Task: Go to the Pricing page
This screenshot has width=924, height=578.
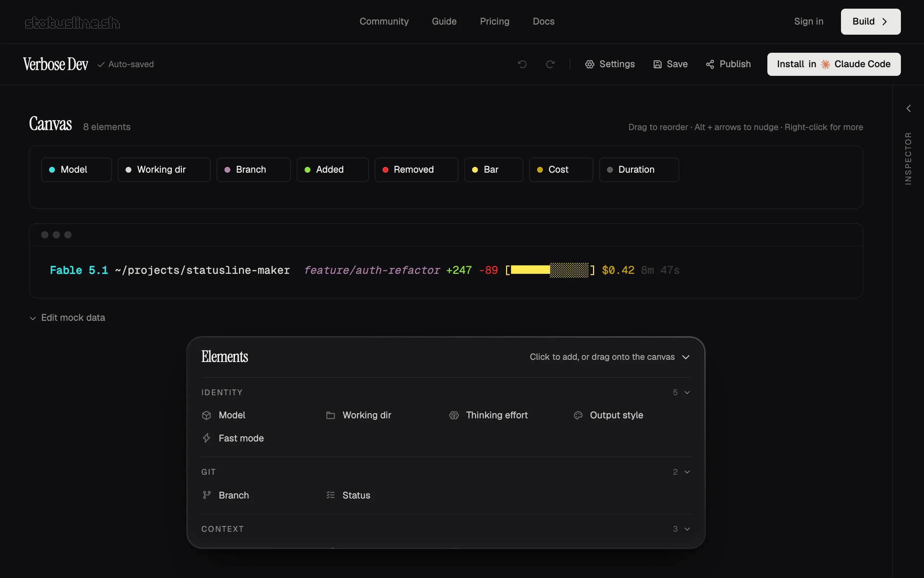Action: click(x=494, y=21)
